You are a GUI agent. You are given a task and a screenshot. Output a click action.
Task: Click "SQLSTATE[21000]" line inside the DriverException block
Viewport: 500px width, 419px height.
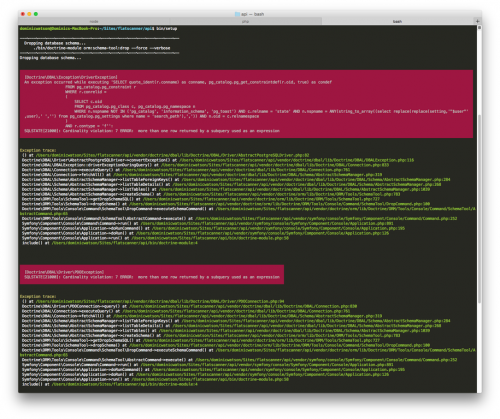[152, 131]
